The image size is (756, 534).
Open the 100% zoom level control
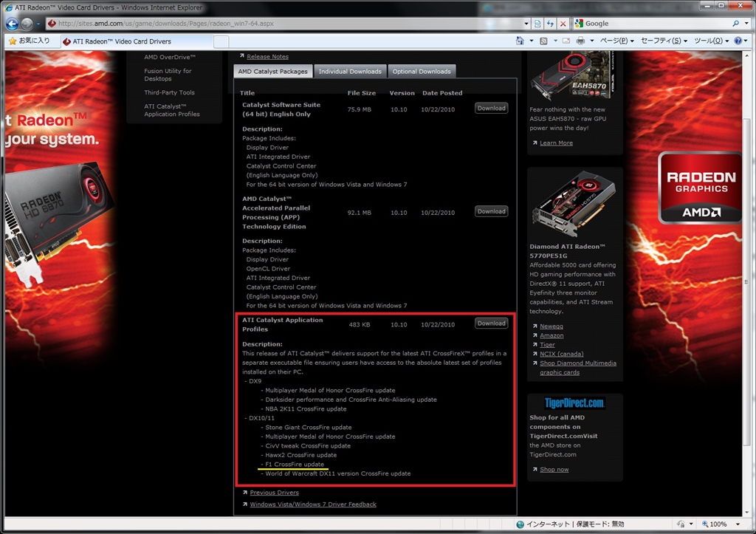tap(715, 524)
